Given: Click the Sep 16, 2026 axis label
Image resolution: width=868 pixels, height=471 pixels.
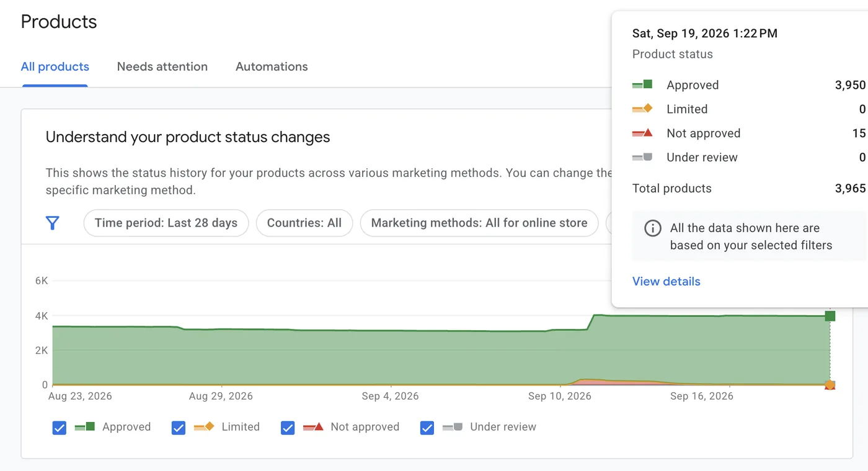Looking at the screenshot, I should pos(701,396).
